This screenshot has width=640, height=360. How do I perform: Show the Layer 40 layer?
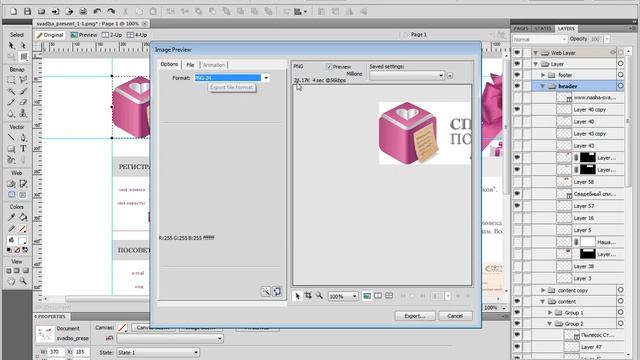click(517, 122)
